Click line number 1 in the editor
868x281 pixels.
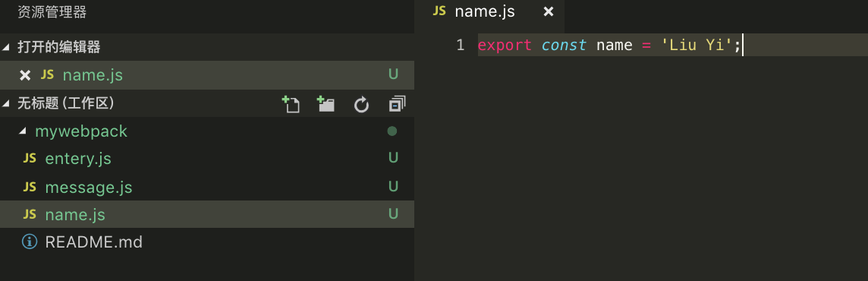[x=461, y=45]
